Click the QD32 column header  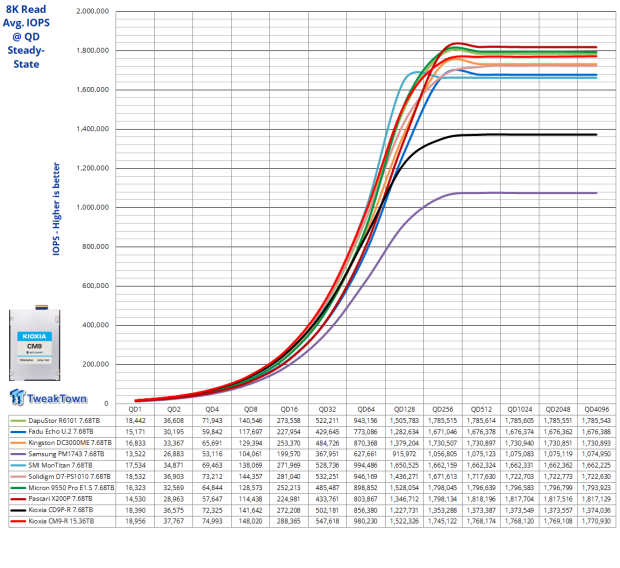[x=327, y=409]
